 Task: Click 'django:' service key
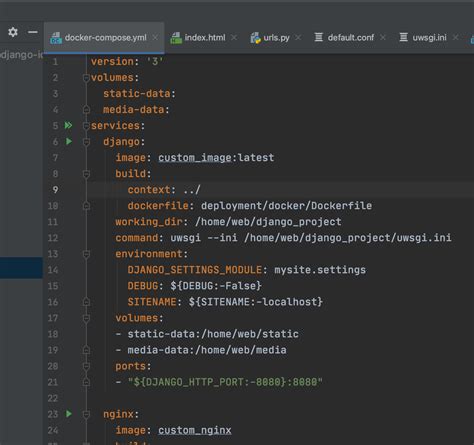[x=124, y=142]
